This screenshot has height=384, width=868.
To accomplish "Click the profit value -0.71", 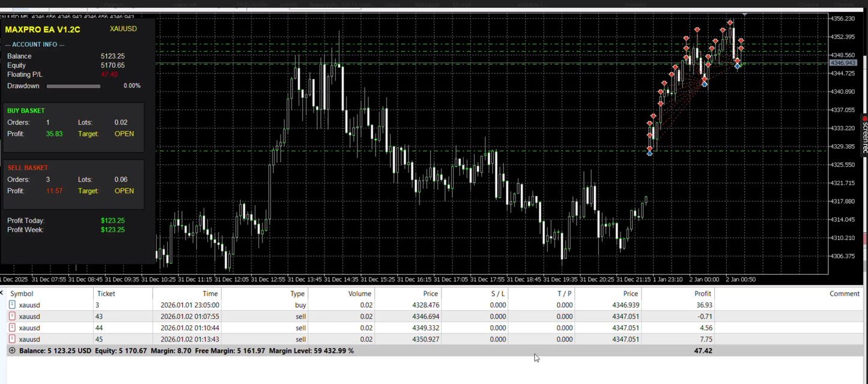I will (x=705, y=316).
